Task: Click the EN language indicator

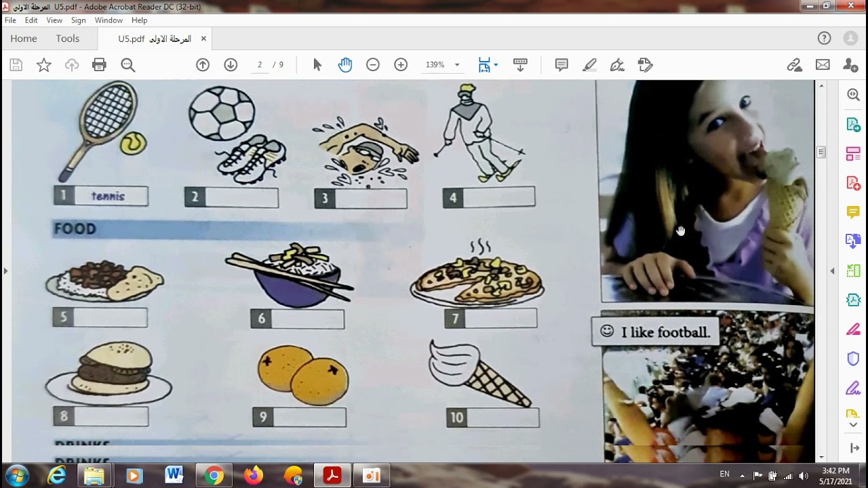Action: 725,474
